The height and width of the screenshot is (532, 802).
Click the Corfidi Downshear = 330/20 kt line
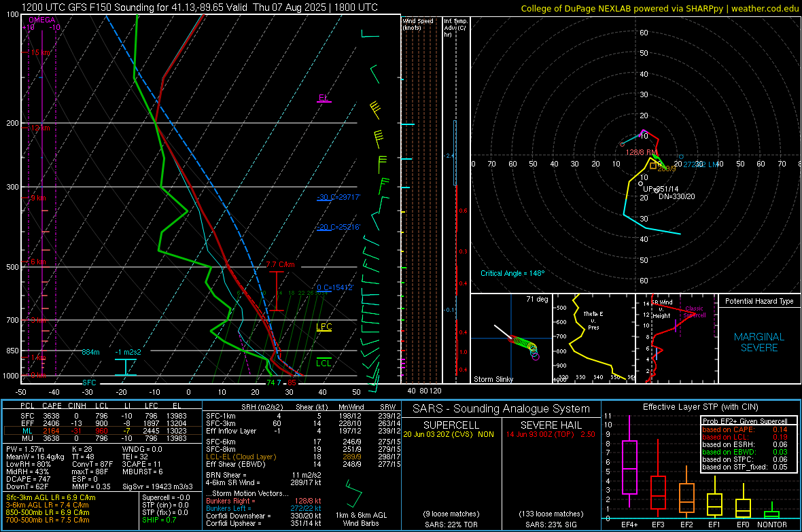coord(264,516)
